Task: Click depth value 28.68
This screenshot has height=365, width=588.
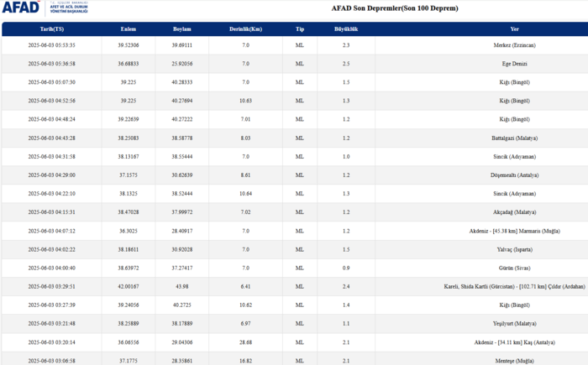Action: tap(245, 342)
